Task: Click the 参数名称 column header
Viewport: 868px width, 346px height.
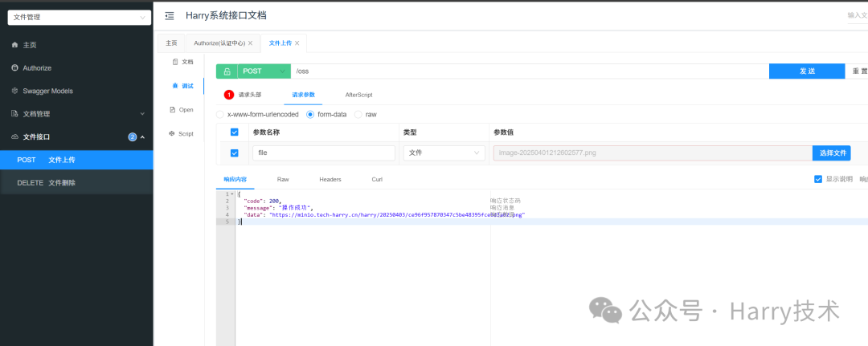Action: coord(268,132)
